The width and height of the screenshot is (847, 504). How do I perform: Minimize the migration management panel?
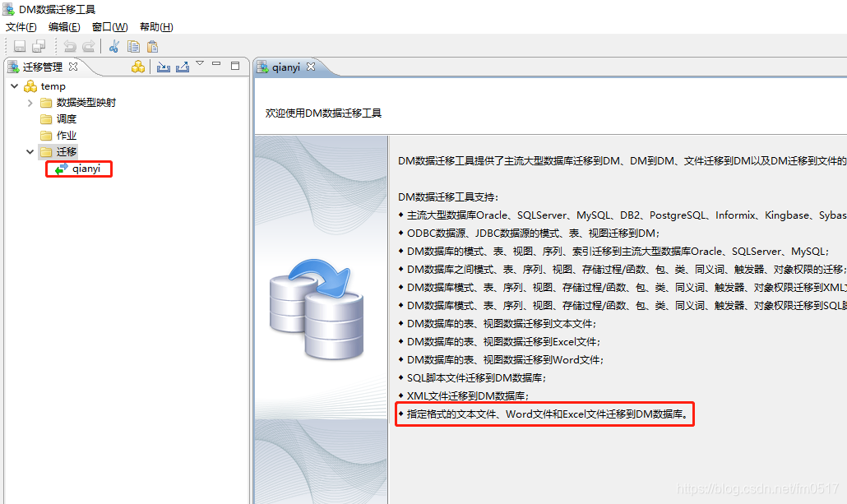(216, 64)
